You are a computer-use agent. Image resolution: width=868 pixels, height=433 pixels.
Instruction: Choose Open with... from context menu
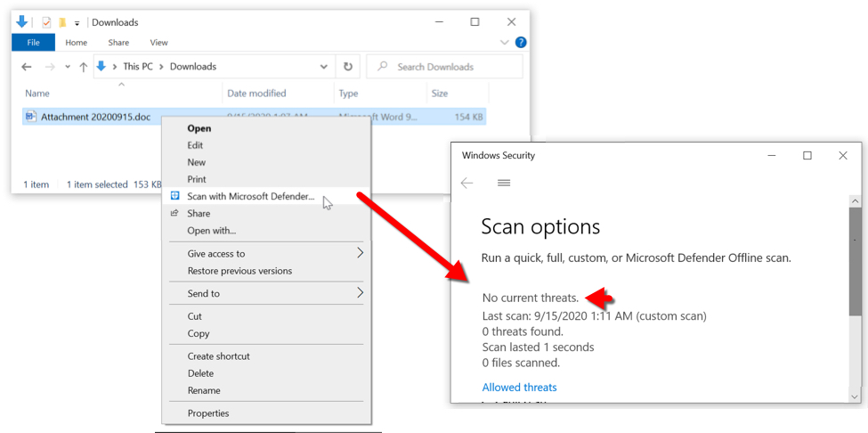pyautogui.click(x=267, y=231)
